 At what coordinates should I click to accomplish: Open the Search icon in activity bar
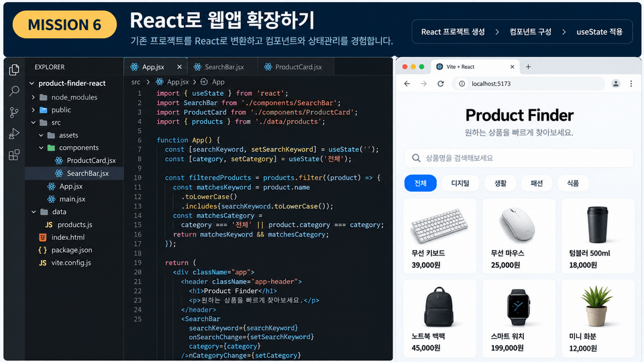14,90
